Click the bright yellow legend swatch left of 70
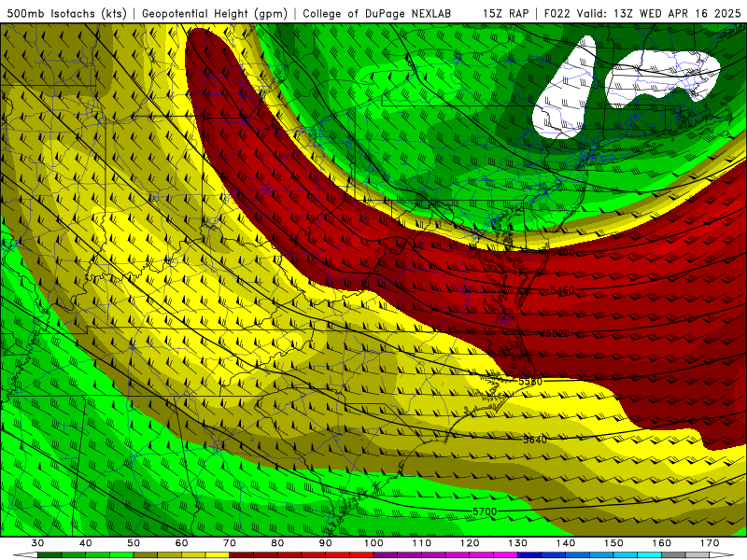The image size is (747, 560). pyautogui.click(x=218, y=555)
